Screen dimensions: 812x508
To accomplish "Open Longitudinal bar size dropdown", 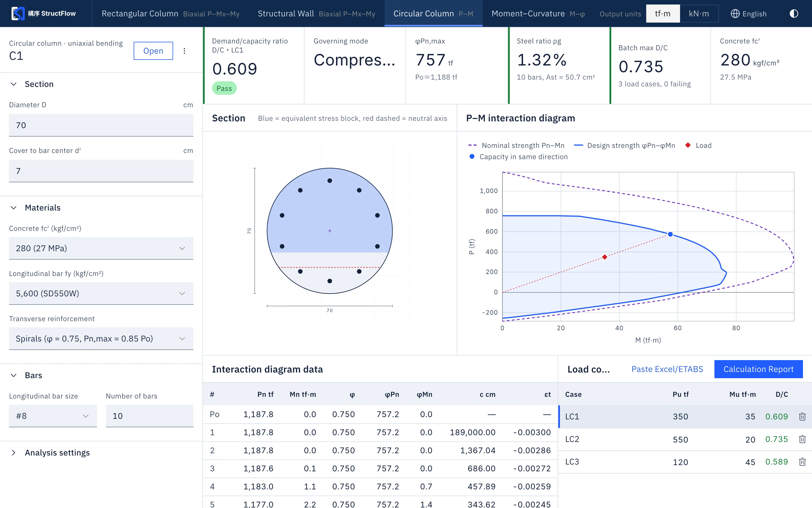I will [53, 416].
